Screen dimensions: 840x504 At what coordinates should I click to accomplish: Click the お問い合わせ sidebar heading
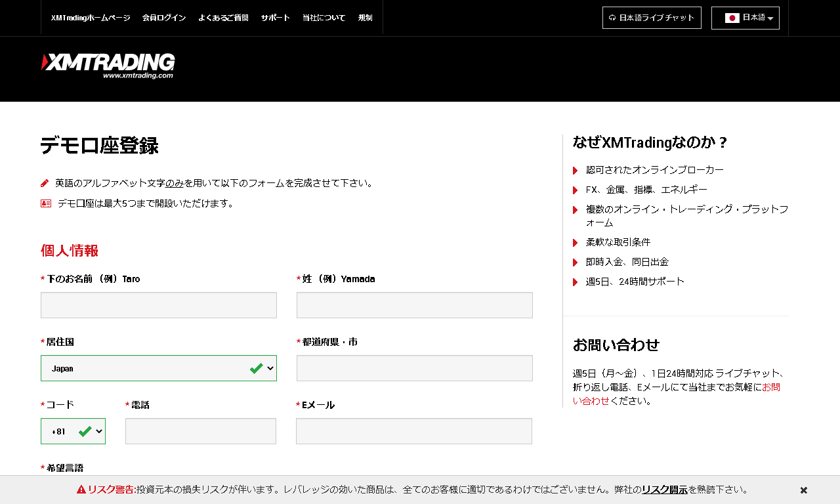point(616,345)
